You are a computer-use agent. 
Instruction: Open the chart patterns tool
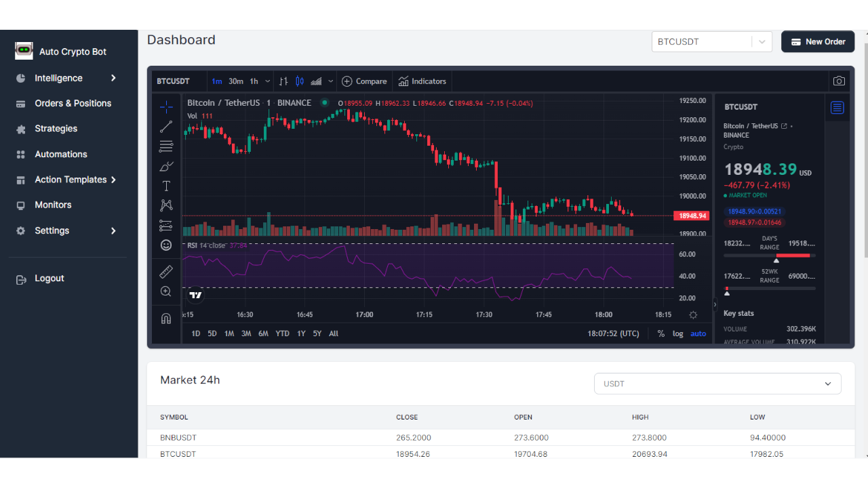[166, 205]
